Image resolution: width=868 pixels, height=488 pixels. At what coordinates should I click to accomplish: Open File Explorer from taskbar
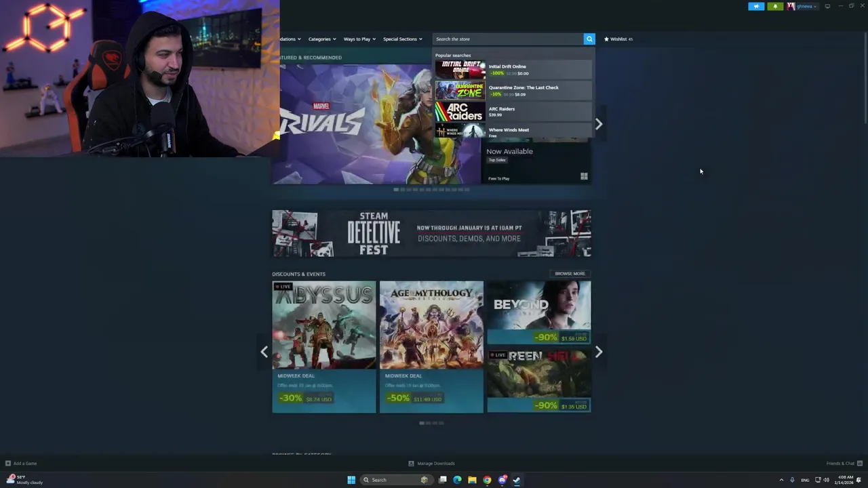tap(472, 480)
